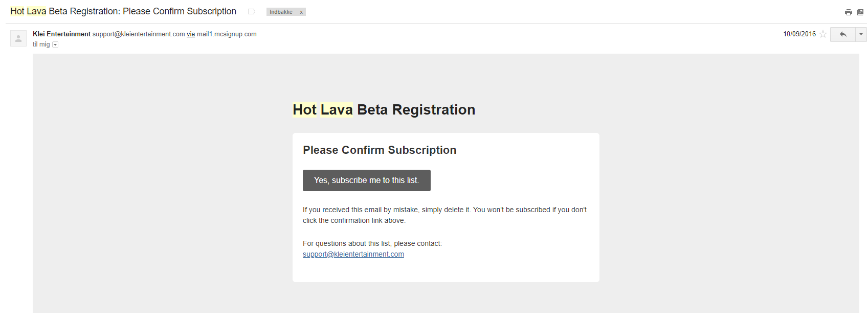Click the importance marker beside the subject
Viewport: 868px width, 319px height.
tap(251, 12)
